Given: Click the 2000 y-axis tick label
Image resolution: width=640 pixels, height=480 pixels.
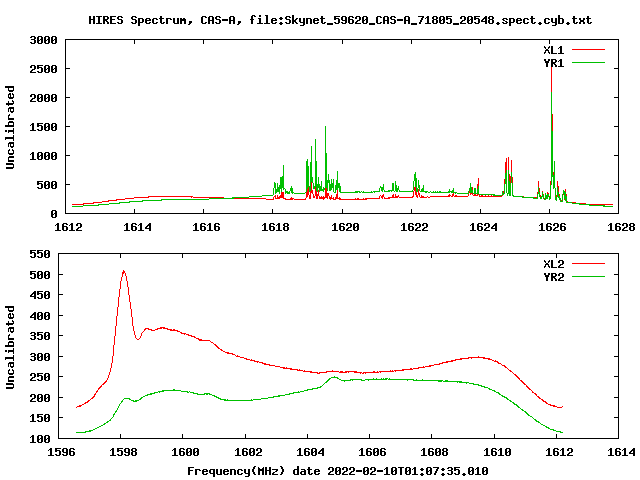Looking at the screenshot, I should coord(43,98).
